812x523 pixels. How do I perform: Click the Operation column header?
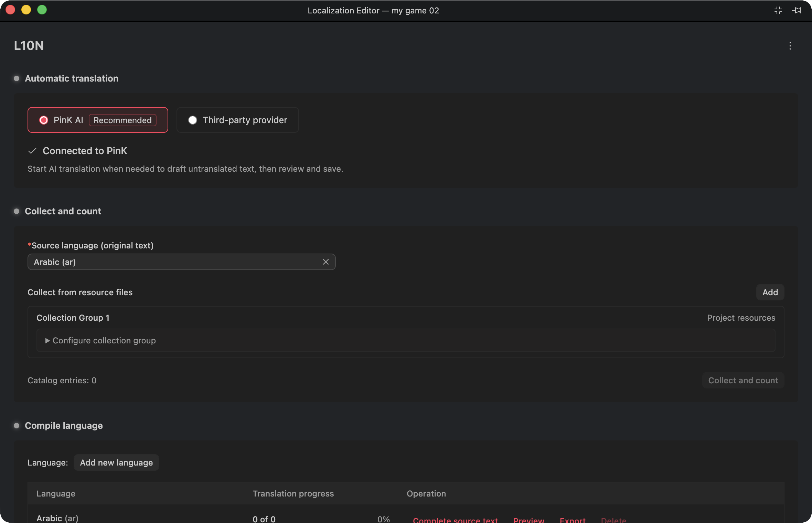(x=426, y=493)
